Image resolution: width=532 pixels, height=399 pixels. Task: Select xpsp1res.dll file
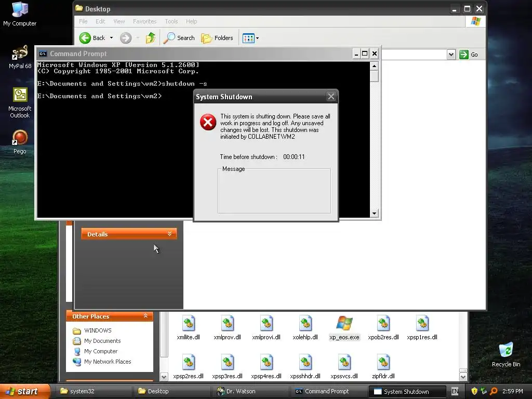tap(422, 328)
